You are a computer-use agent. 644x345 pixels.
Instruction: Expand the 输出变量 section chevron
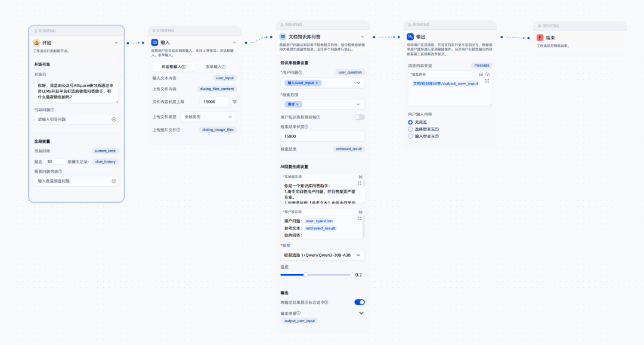point(361,313)
